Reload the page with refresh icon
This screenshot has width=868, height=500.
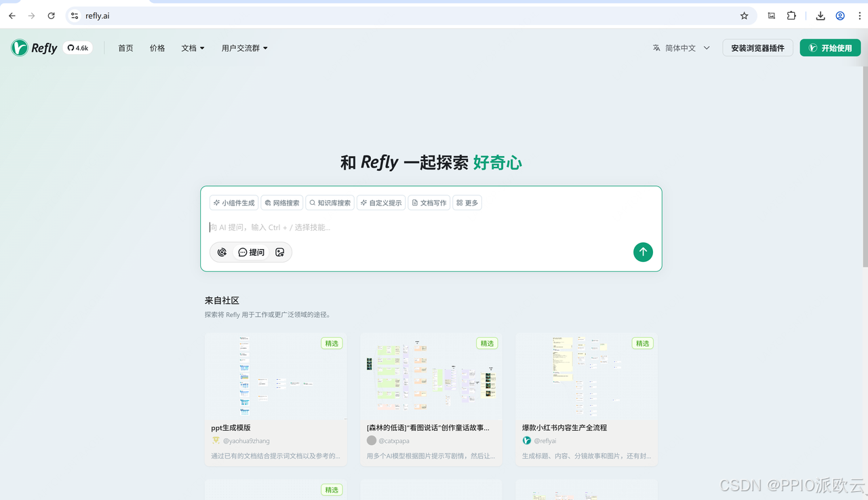point(51,16)
